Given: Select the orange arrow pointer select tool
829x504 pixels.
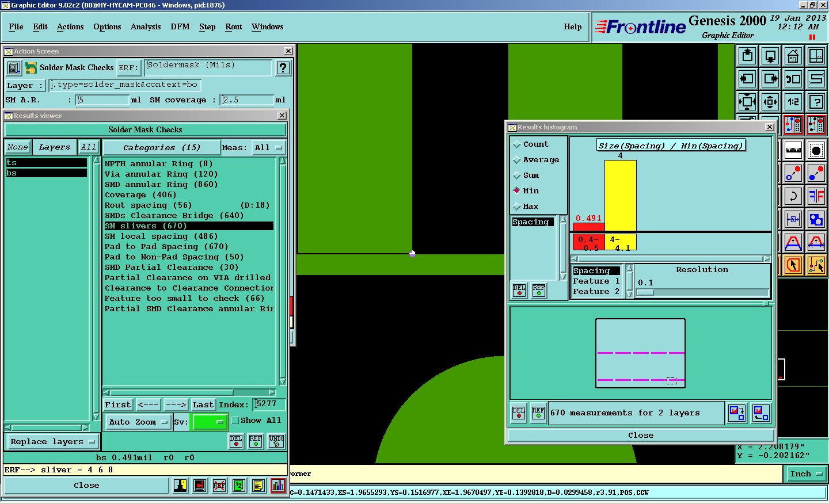Looking at the screenshot, I should [793, 265].
